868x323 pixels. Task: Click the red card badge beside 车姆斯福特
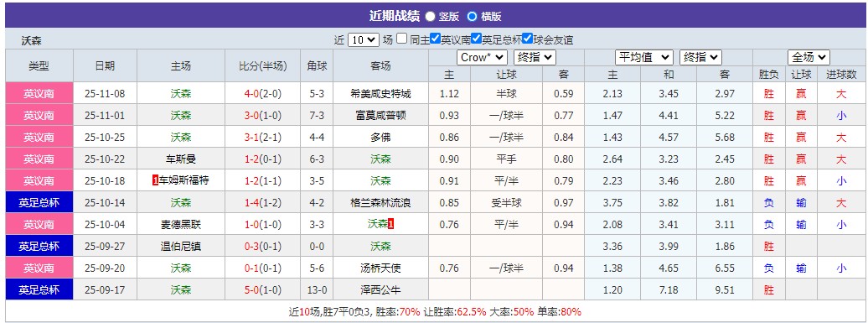coord(155,180)
